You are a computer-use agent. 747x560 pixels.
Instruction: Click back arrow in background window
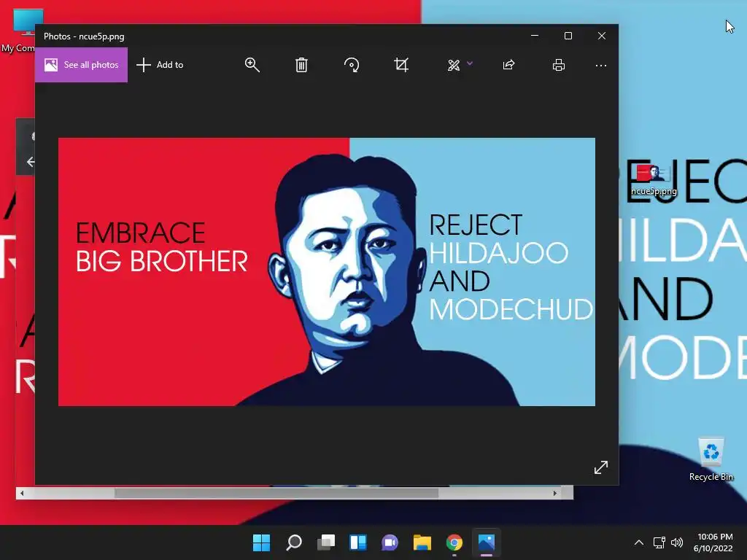31,162
